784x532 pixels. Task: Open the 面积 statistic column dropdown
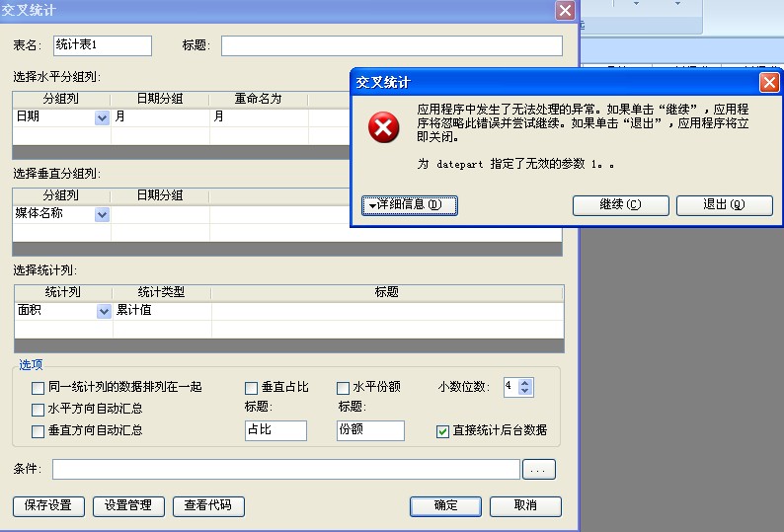coord(104,312)
